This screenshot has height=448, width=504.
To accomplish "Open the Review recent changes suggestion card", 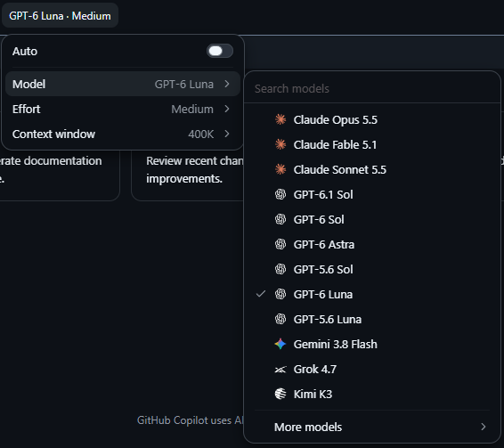I will (x=188, y=175).
